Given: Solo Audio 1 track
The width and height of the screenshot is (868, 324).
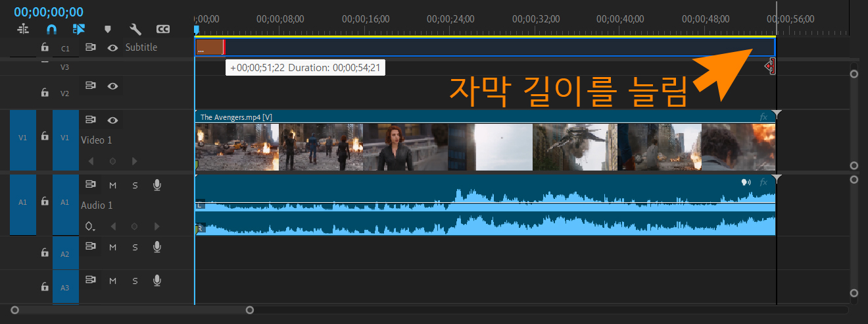Looking at the screenshot, I should [x=135, y=185].
